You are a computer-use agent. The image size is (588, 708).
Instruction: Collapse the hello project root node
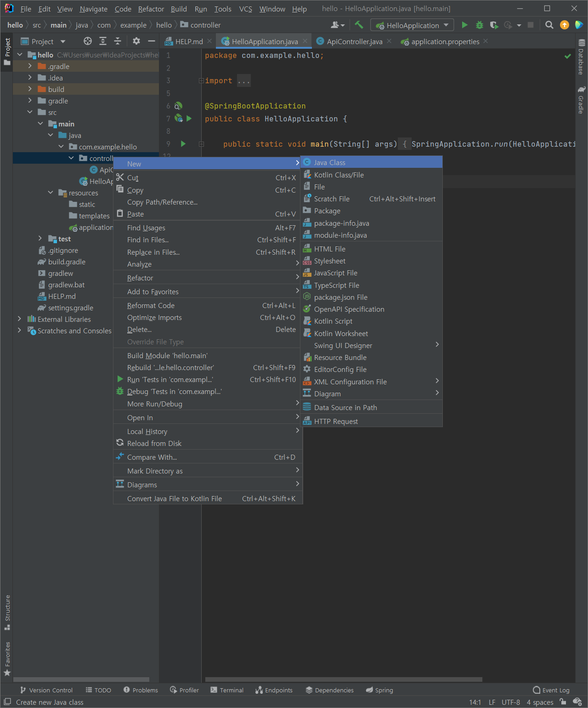click(x=20, y=55)
